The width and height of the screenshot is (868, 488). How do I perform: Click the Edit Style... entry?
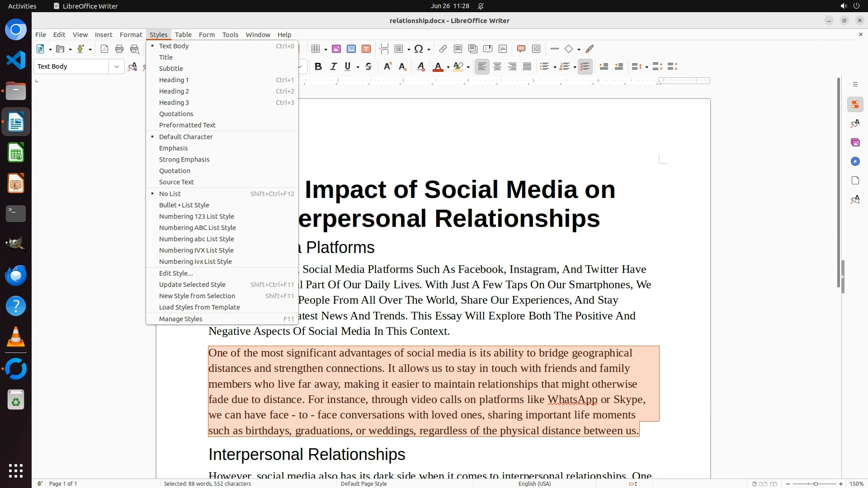[176, 273]
